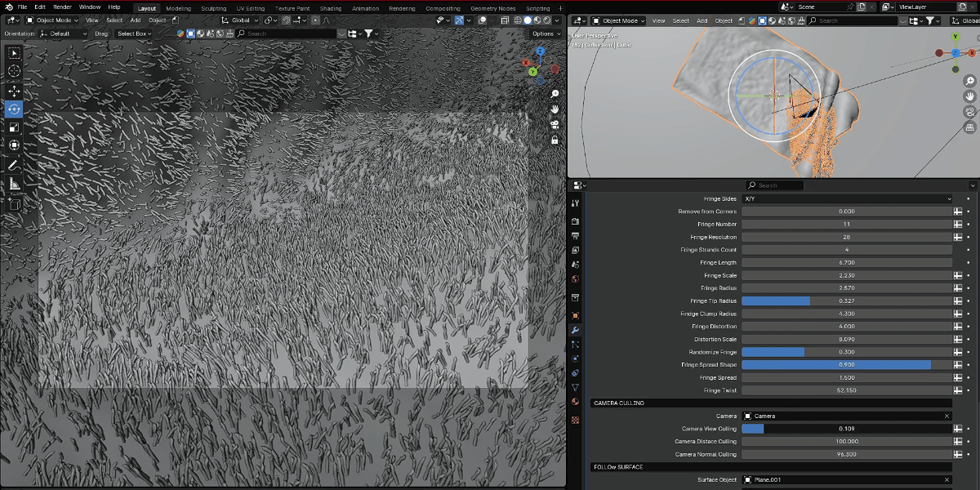
Task: Open the Window menu
Action: [x=90, y=7]
